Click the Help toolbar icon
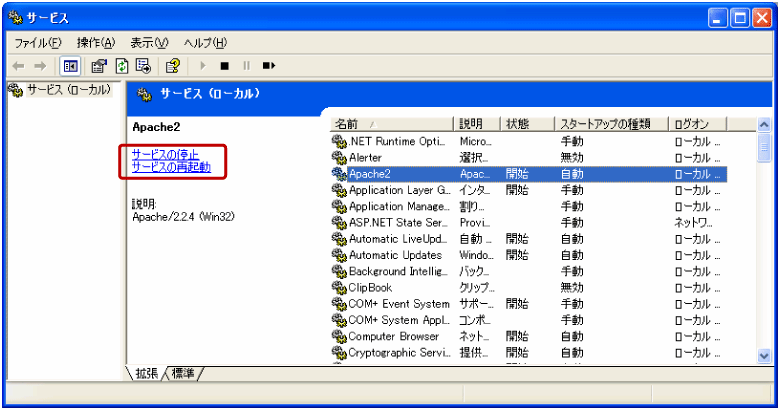This screenshot has width=780, height=410. pos(172,66)
